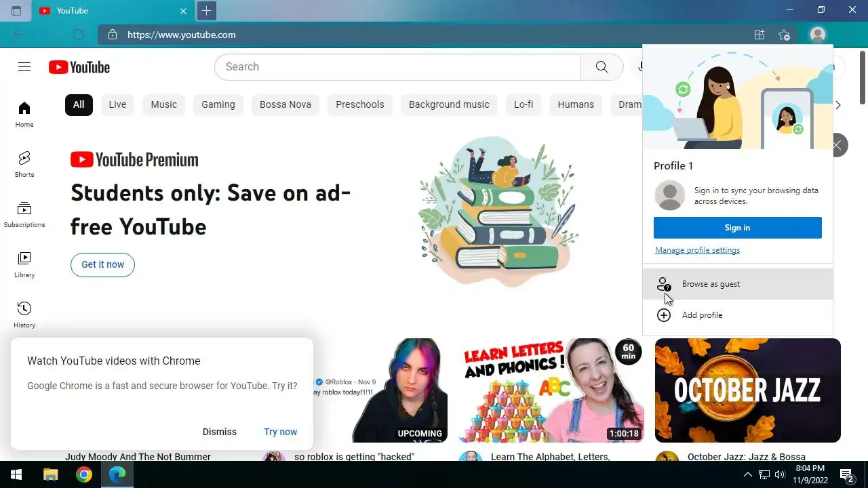The height and width of the screenshot is (488, 868).
Task: Select the Preschools chip
Action: pos(360,104)
